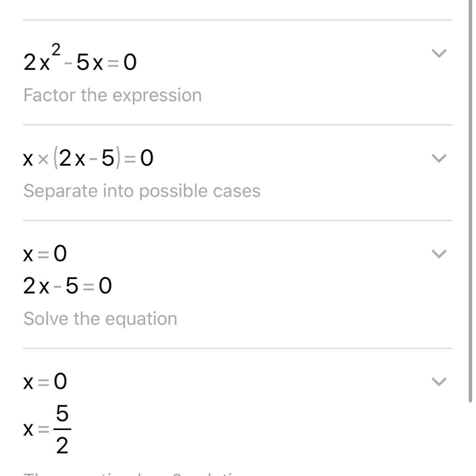
Task: Click x=0 above the x=5/2 solution
Action: click(45, 382)
